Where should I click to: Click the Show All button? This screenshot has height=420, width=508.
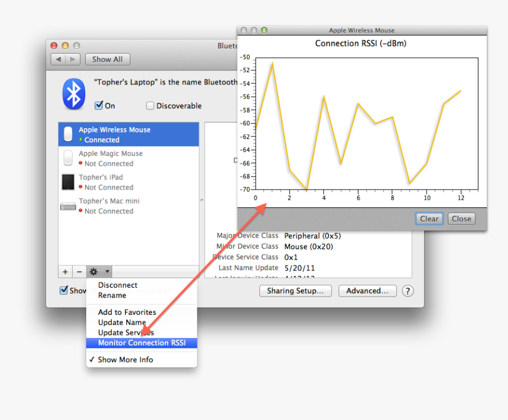point(108,59)
